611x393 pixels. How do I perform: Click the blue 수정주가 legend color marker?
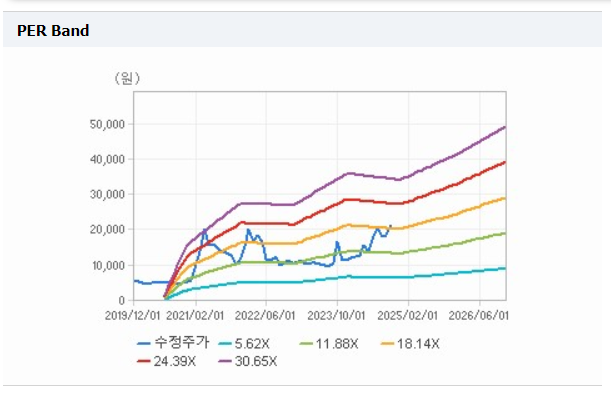pyautogui.click(x=144, y=344)
